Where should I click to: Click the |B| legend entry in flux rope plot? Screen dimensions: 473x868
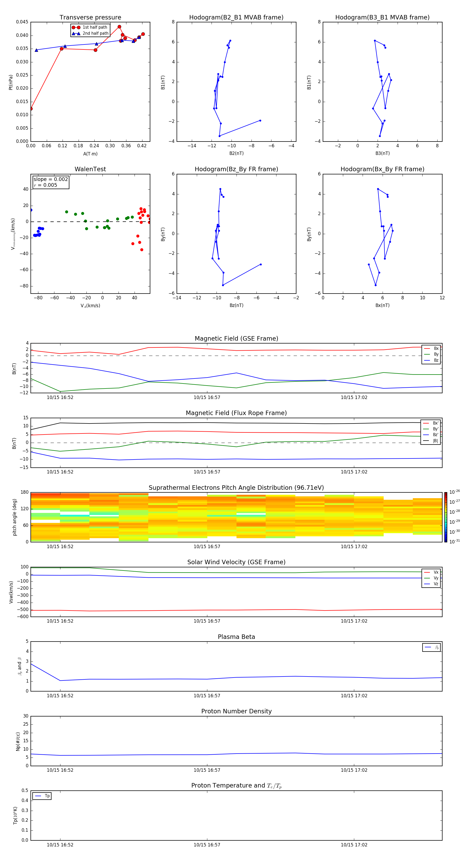click(431, 441)
